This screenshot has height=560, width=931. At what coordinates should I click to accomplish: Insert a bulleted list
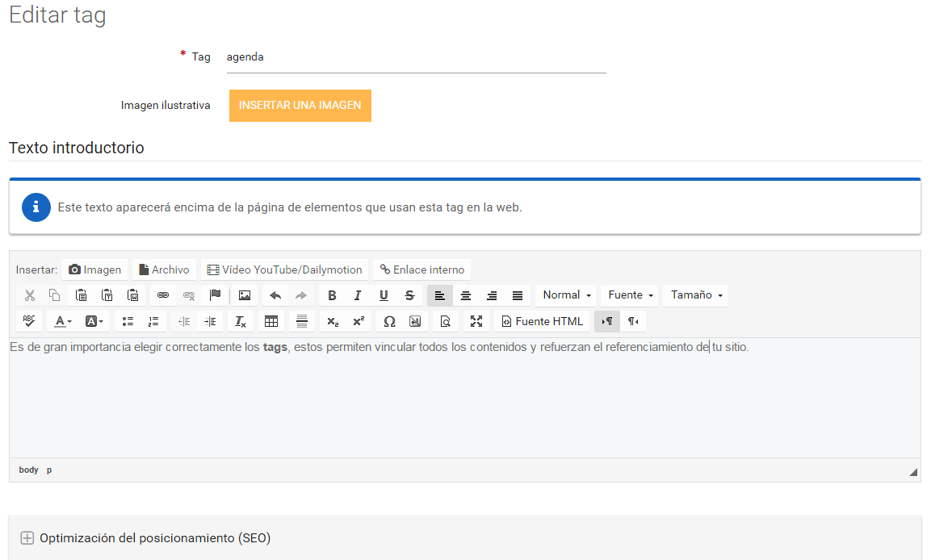click(128, 321)
